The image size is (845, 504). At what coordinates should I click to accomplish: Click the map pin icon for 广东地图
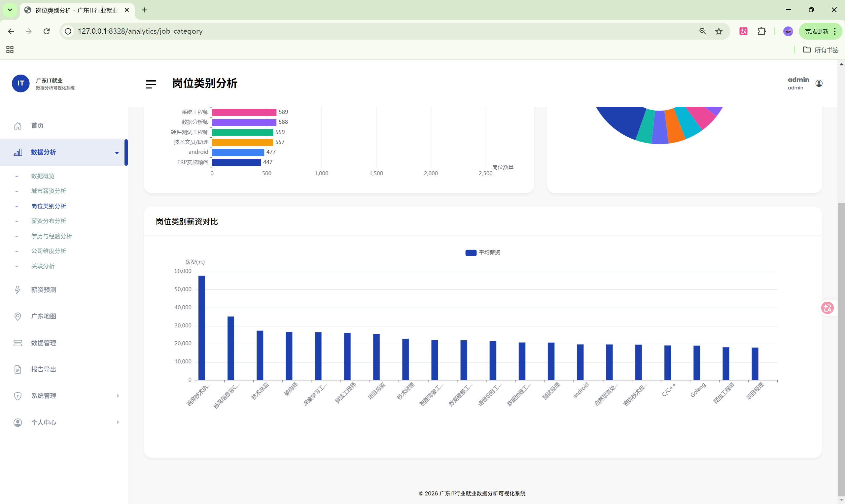coord(18,317)
